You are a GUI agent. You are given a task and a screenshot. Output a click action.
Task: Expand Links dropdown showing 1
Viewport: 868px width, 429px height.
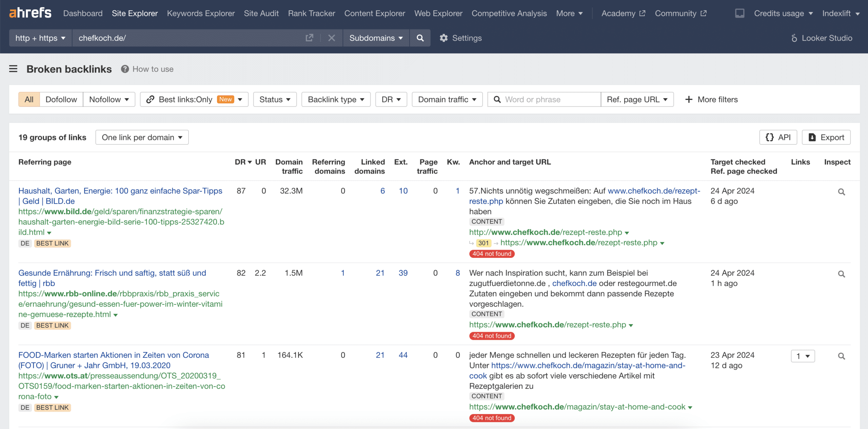tap(803, 356)
